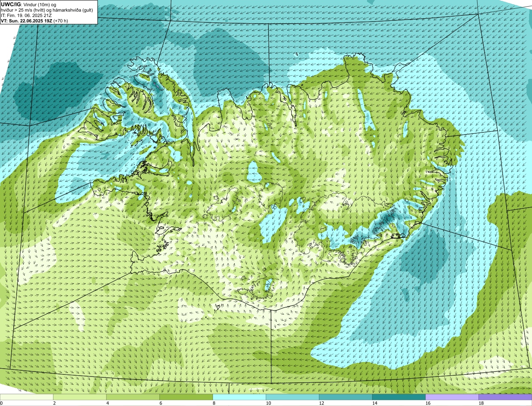This screenshot has height=406, width=532.
Task: Click the '14' label on the legend scale
Action: tap(375, 403)
